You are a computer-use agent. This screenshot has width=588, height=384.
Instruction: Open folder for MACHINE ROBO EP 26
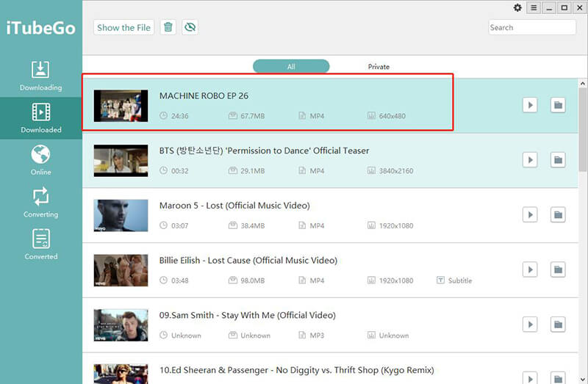pyautogui.click(x=558, y=105)
